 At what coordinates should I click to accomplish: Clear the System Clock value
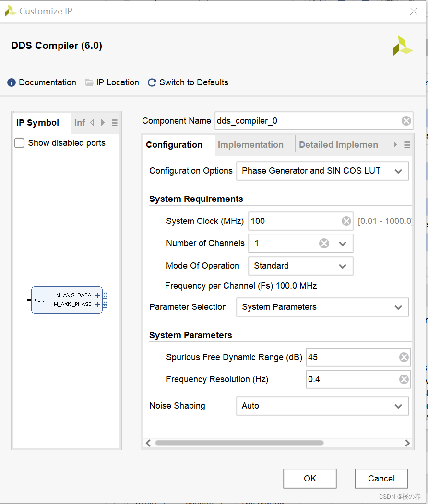(x=346, y=221)
